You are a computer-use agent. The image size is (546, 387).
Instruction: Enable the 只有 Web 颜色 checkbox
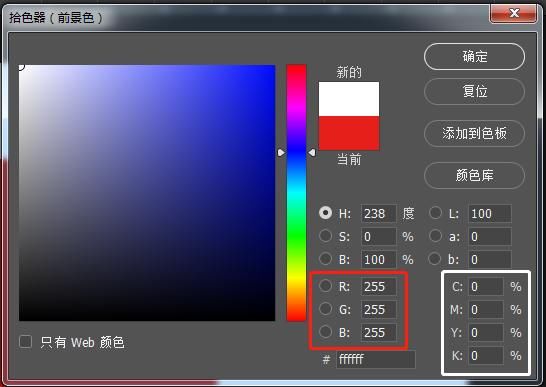click(x=25, y=342)
